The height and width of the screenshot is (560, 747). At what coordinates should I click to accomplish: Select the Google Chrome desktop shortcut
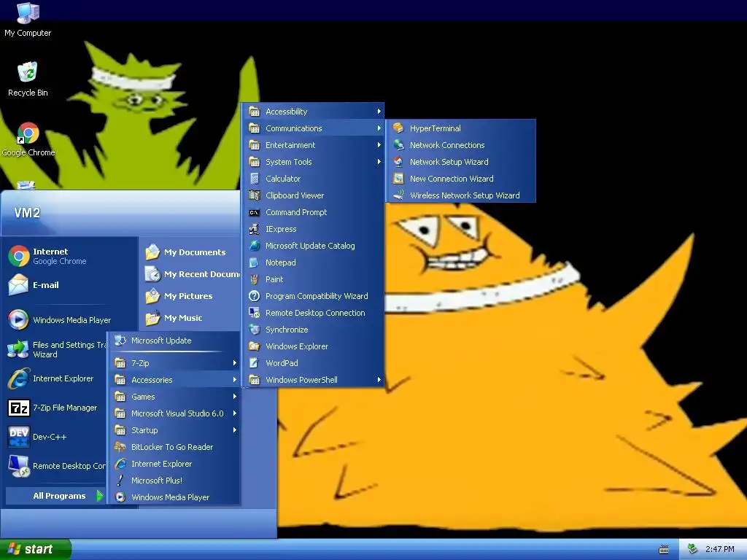28,139
